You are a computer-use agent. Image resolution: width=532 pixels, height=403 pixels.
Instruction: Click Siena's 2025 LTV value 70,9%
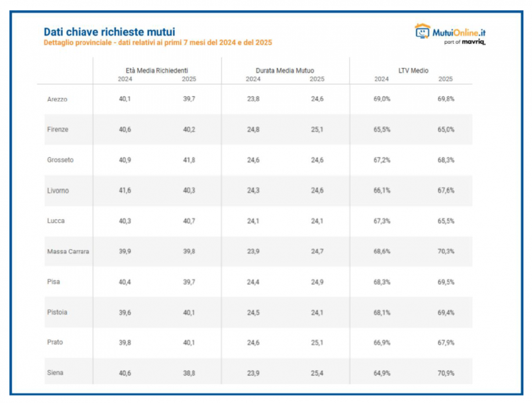445,373
